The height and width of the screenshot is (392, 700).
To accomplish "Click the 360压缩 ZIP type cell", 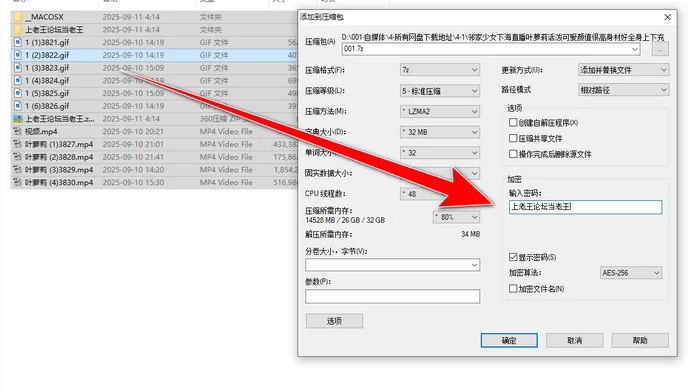I will (x=225, y=119).
